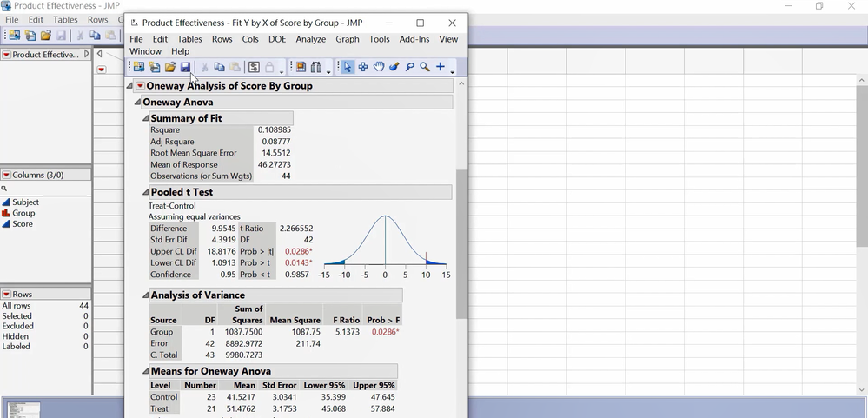Screen dimensions: 868x418
Task: Select the arrow cursor tool
Action: coord(348,68)
